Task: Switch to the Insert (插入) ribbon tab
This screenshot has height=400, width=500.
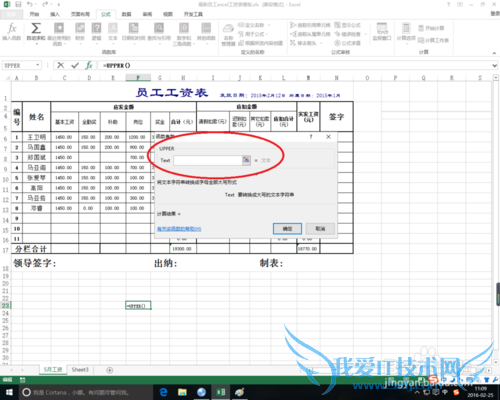Action: click(55, 14)
